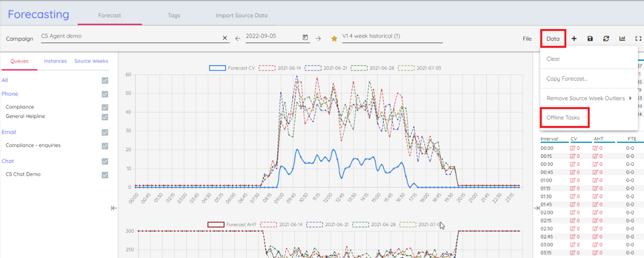Image resolution: width=644 pixels, height=258 pixels.
Task: Toggle Forecast CV legend swatch
Action: click(217, 68)
